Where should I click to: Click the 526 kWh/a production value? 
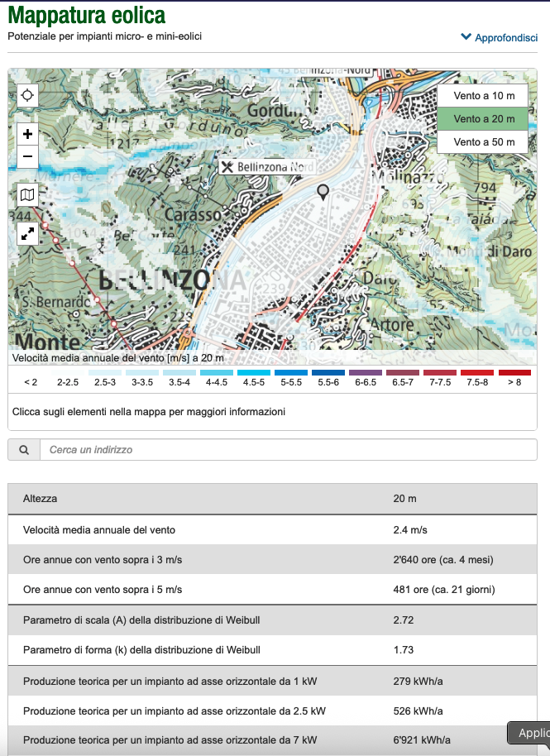[418, 711]
